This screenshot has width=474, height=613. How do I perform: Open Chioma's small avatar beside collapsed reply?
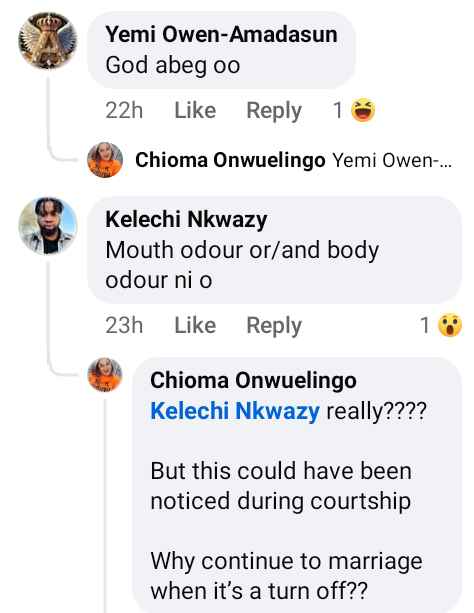tap(105, 160)
